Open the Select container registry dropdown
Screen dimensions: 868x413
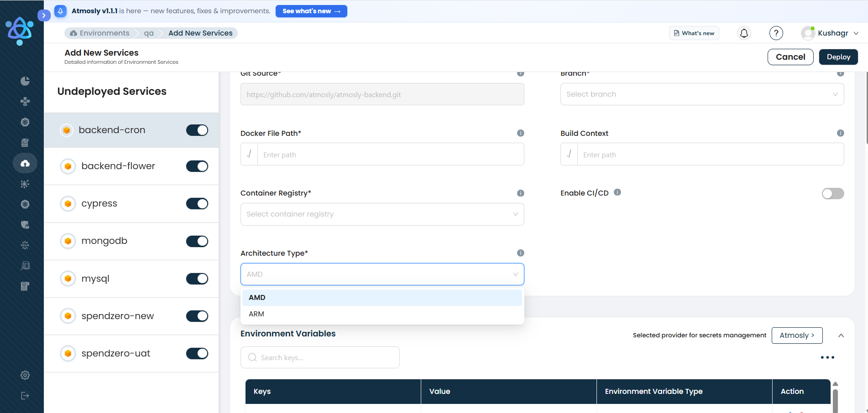[382, 214]
